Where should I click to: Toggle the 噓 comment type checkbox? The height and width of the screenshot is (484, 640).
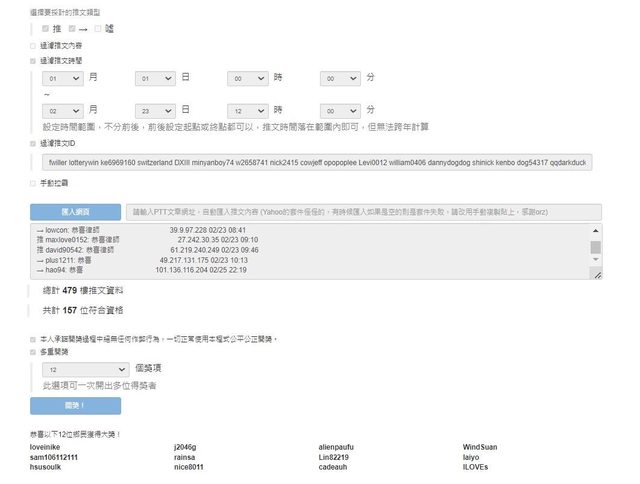[97, 29]
